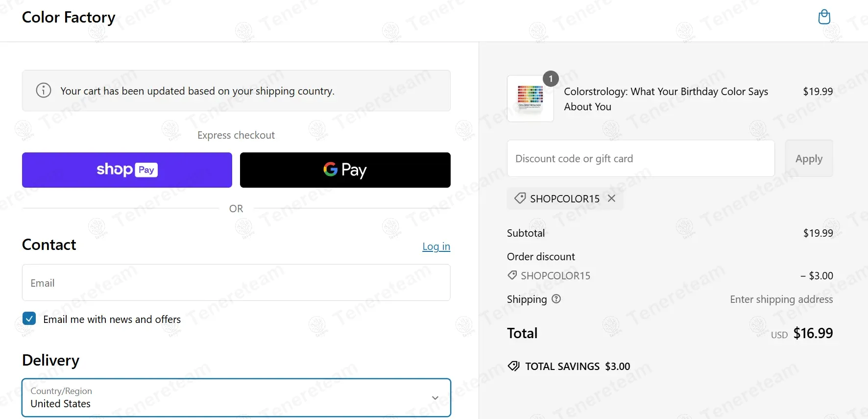Pay with Shop Pay express checkout

point(127,170)
